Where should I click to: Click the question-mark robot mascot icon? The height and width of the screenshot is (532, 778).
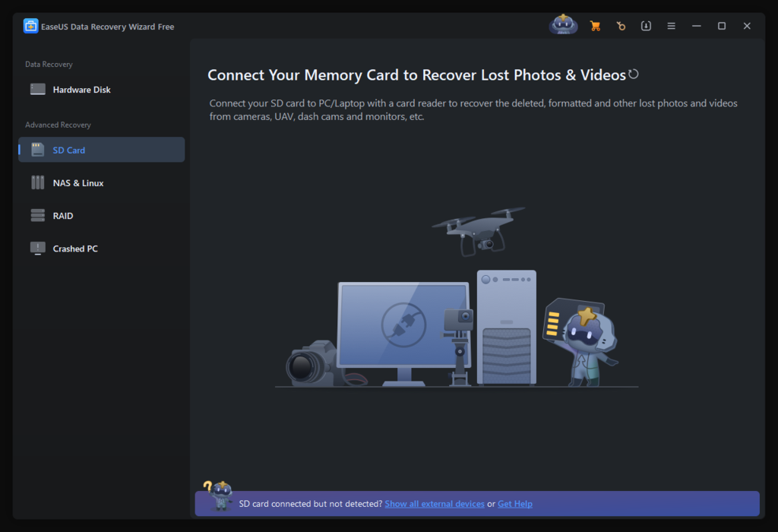click(218, 495)
